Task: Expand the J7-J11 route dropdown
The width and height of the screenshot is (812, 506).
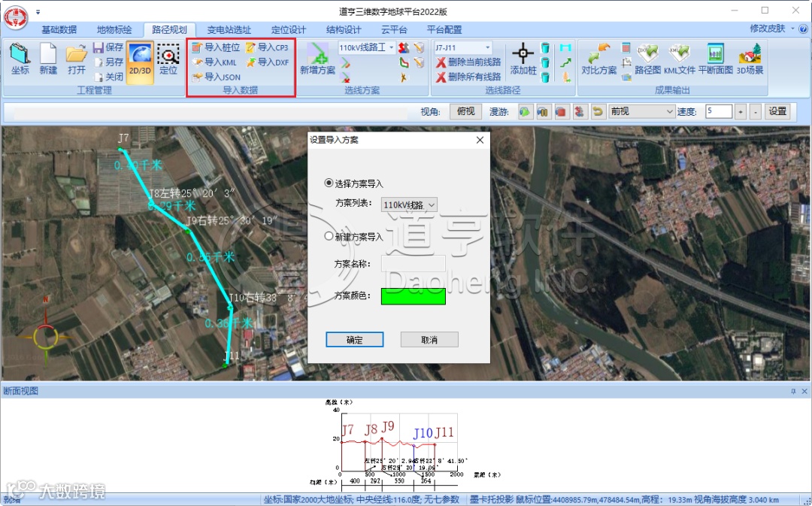Action: (x=487, y=47)
